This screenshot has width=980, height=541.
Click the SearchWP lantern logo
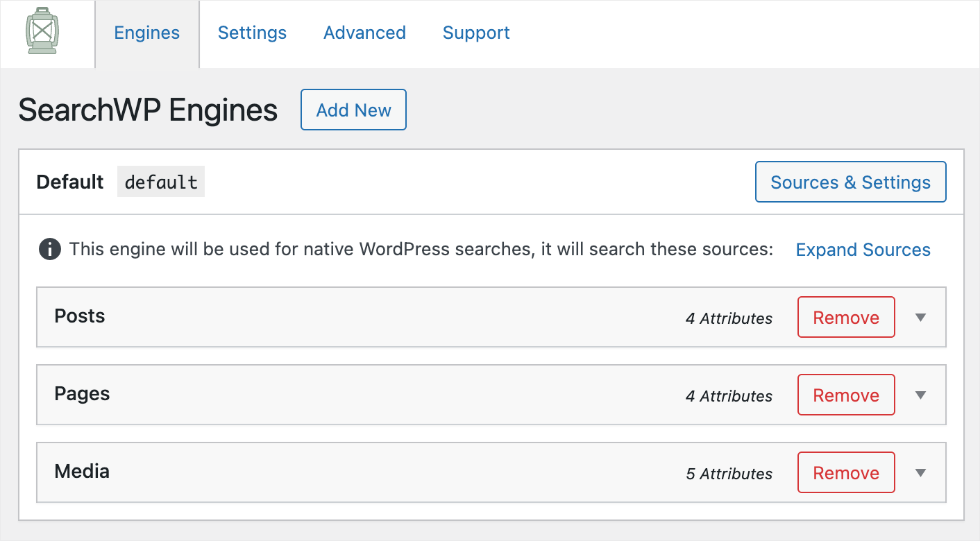click(42, 31)
